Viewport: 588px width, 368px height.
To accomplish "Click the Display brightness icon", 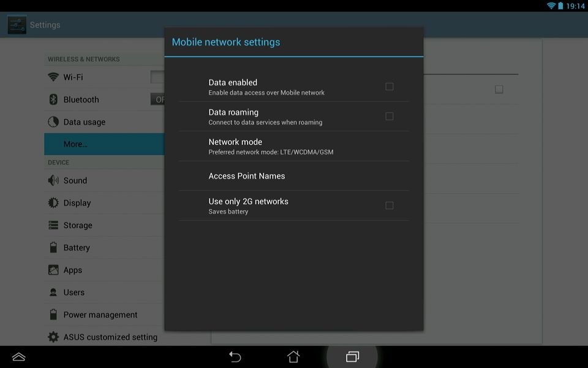I will pos(53,203).
